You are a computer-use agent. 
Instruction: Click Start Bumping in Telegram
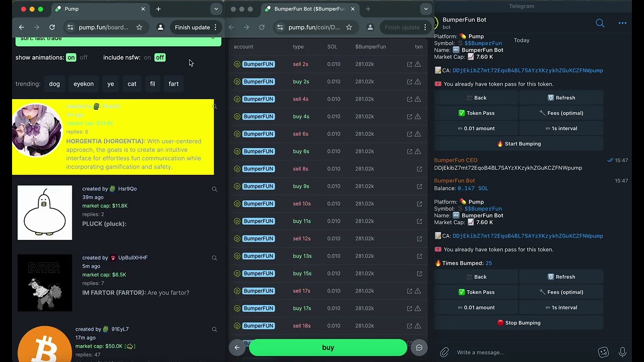point(519,144)
